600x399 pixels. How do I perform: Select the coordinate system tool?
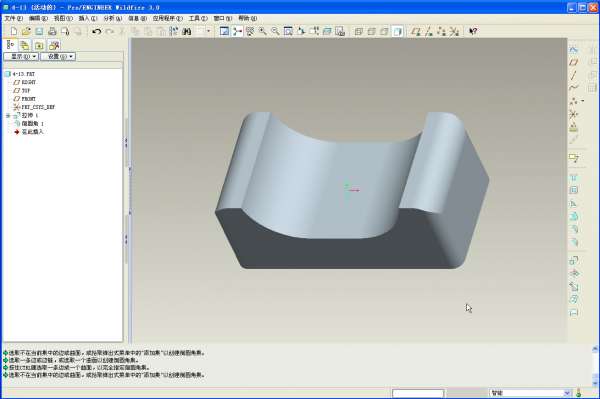point(573,114)
